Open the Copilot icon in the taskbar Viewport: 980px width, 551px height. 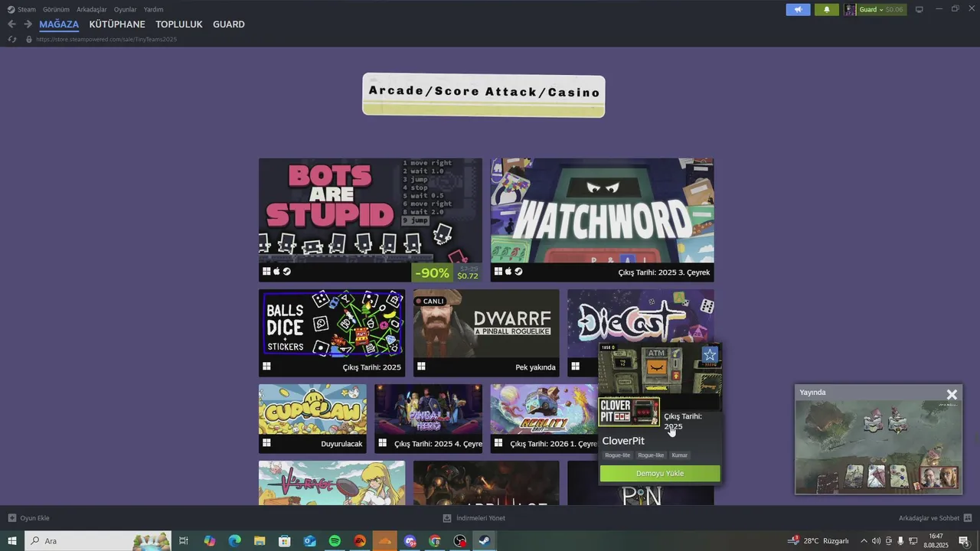click(x=210, y=541)
